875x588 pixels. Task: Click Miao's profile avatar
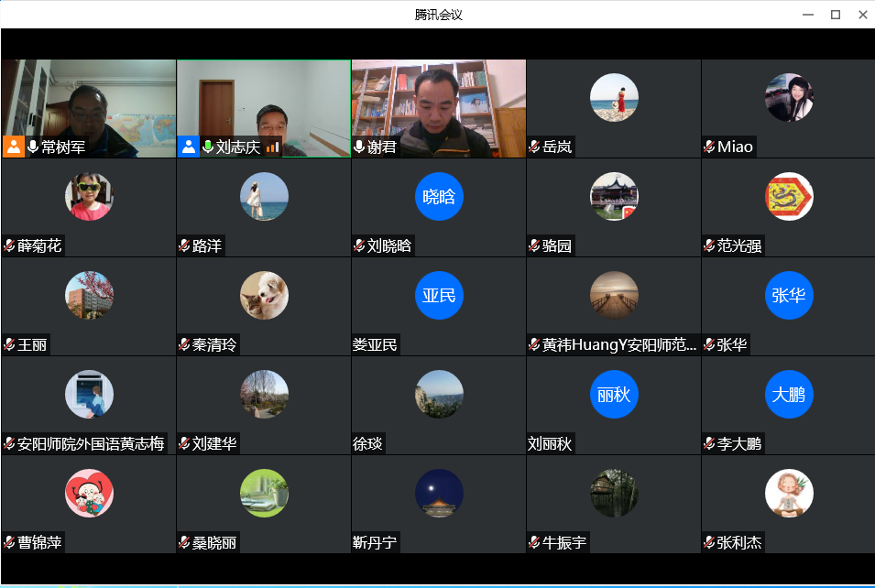(x=789, y=98)
